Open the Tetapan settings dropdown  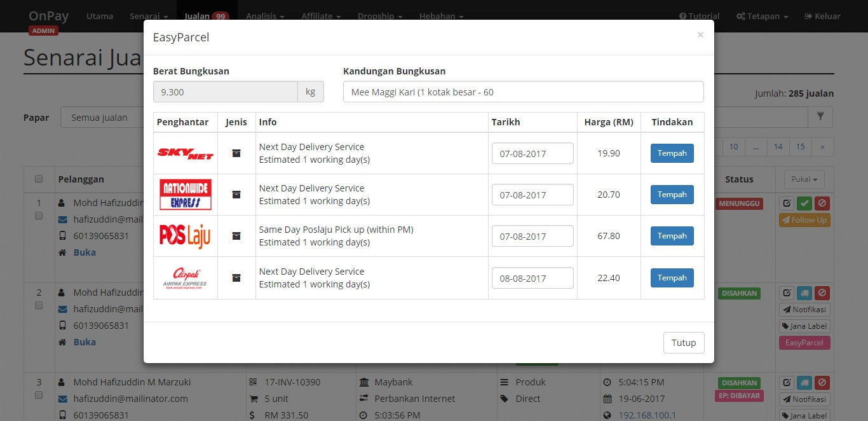[x=762, y=16]
